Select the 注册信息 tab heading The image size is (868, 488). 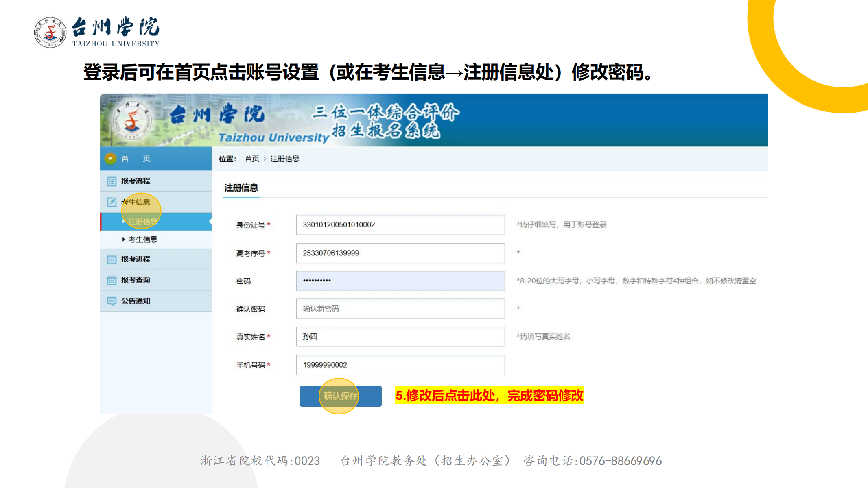click(x=241, y=188)
